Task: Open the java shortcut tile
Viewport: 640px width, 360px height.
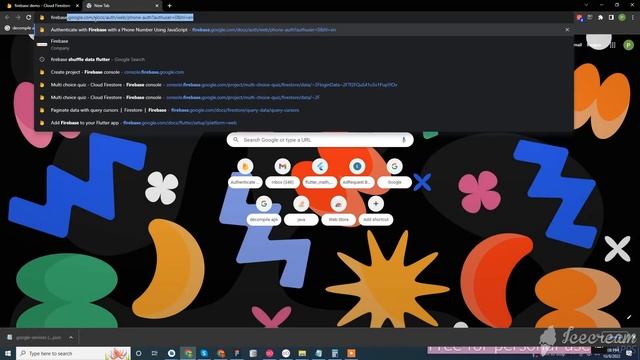Action: pos(301,211)
